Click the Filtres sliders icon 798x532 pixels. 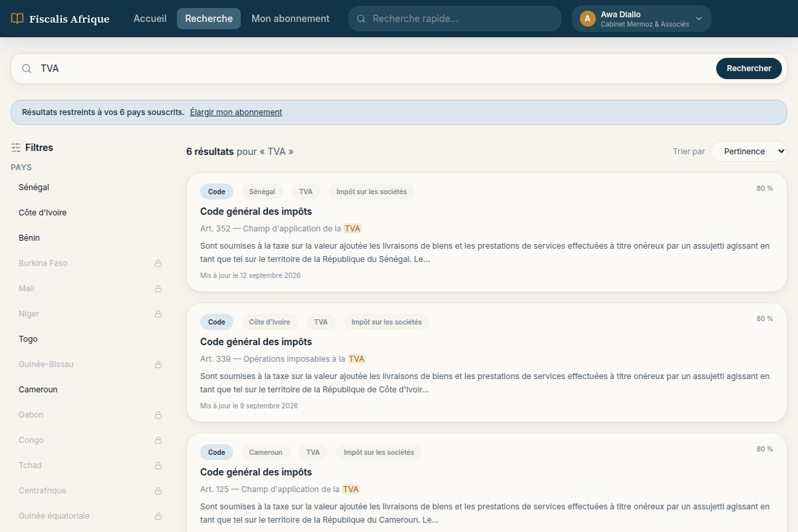[16, 148]
